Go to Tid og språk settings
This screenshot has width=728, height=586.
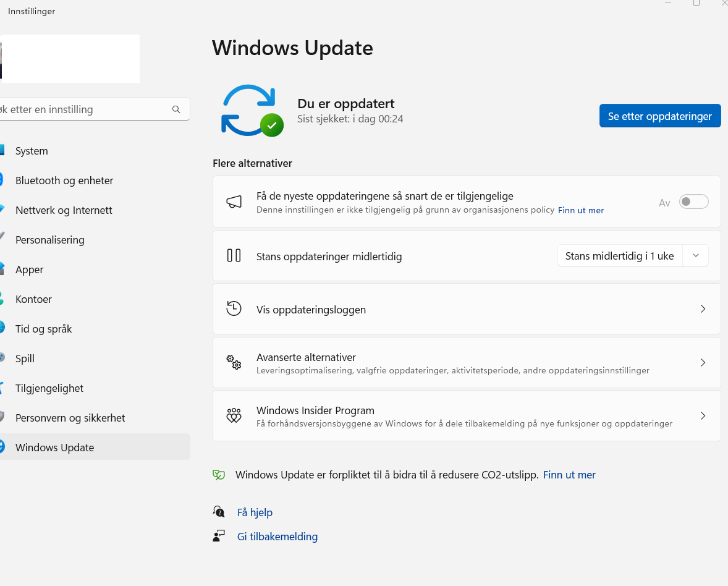43,329
